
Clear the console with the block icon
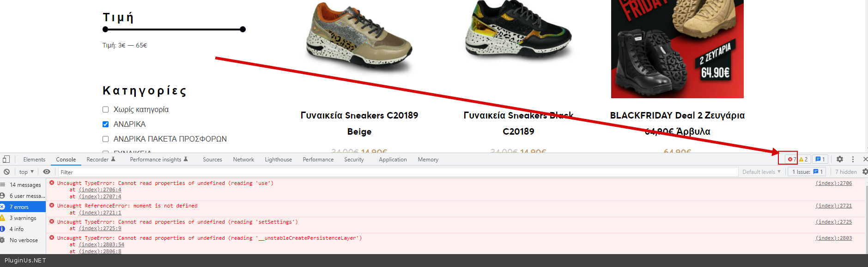tap(7, 172)
